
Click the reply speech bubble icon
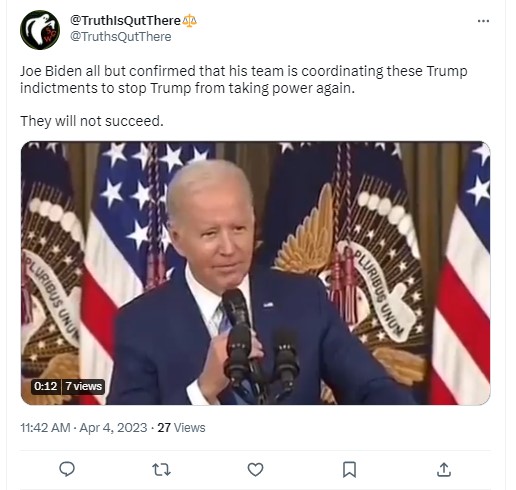[67, 469]
